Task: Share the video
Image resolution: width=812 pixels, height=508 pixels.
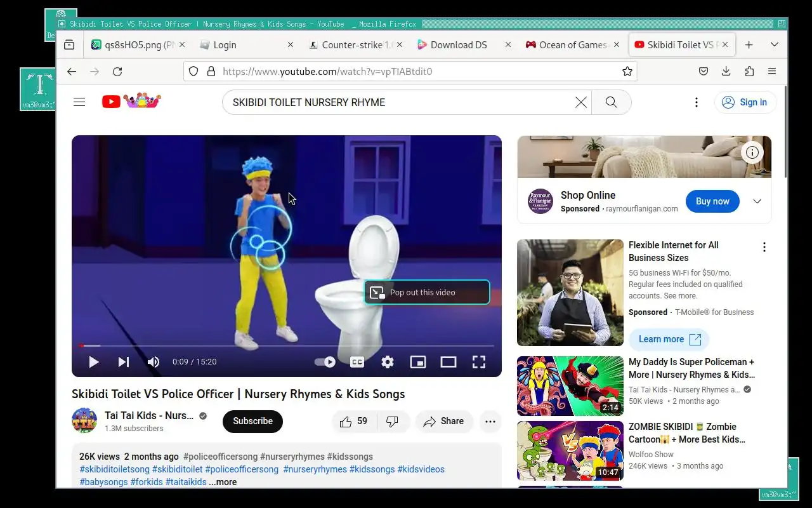Action: point(444,422)
